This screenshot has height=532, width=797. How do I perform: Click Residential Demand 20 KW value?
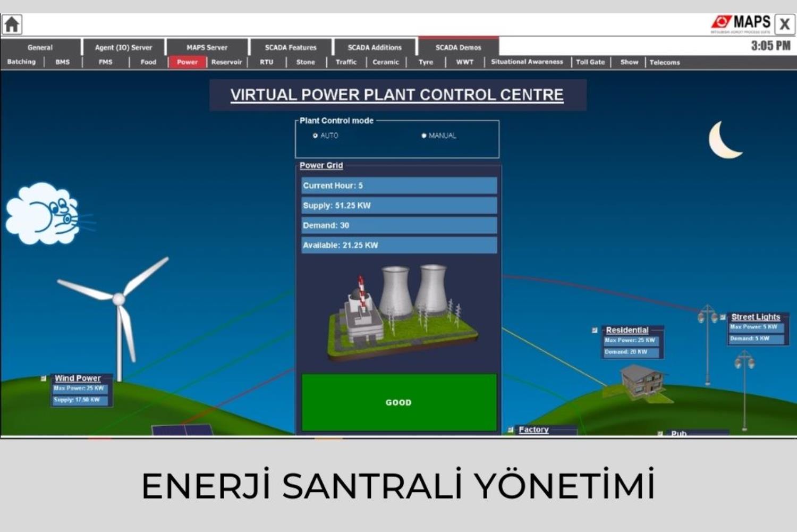[x=631, y=352]
